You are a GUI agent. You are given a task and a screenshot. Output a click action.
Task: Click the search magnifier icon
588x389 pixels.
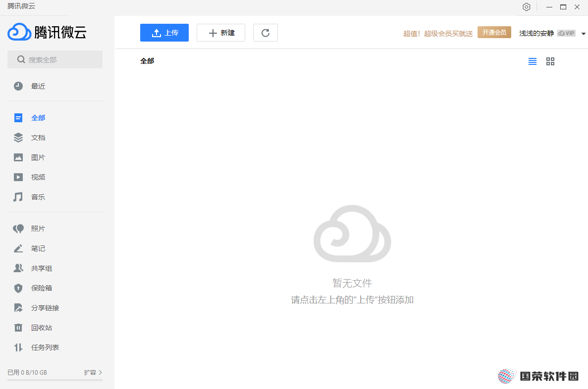[21, 59]
